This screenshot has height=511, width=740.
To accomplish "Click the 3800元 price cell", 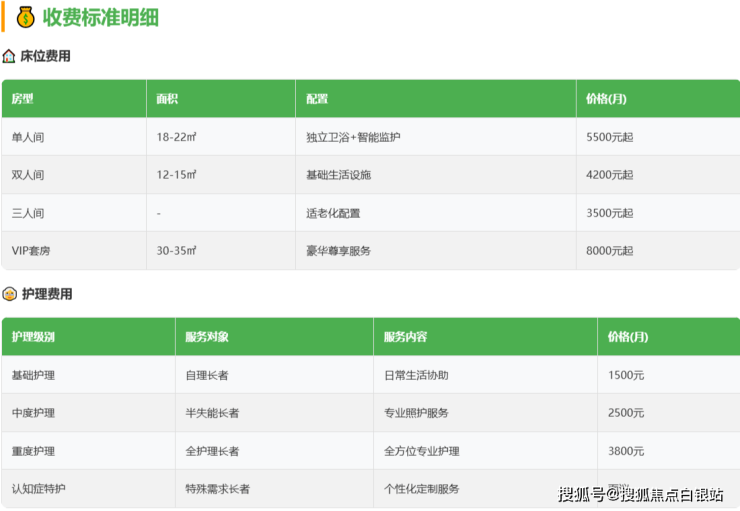I will (x=626, y=451).
